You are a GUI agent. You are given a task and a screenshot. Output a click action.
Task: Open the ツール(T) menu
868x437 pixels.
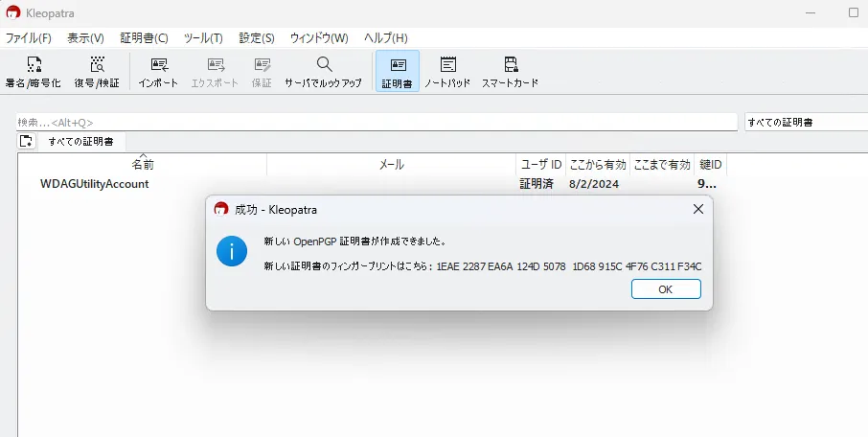[203, 38]
